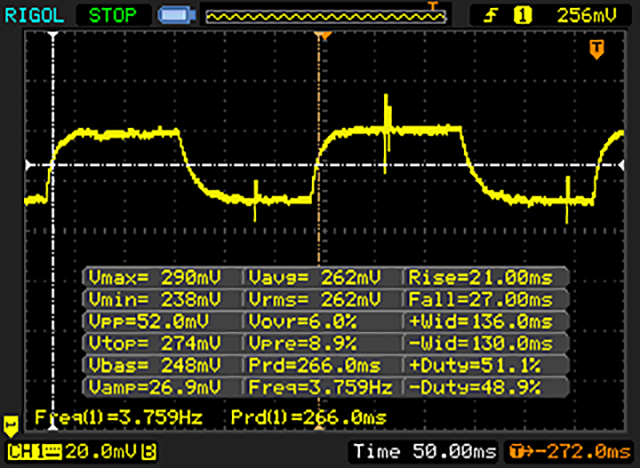Click the rising edge trigger icon
Screen dimensions: 640x468
click(x=490, y=16)
